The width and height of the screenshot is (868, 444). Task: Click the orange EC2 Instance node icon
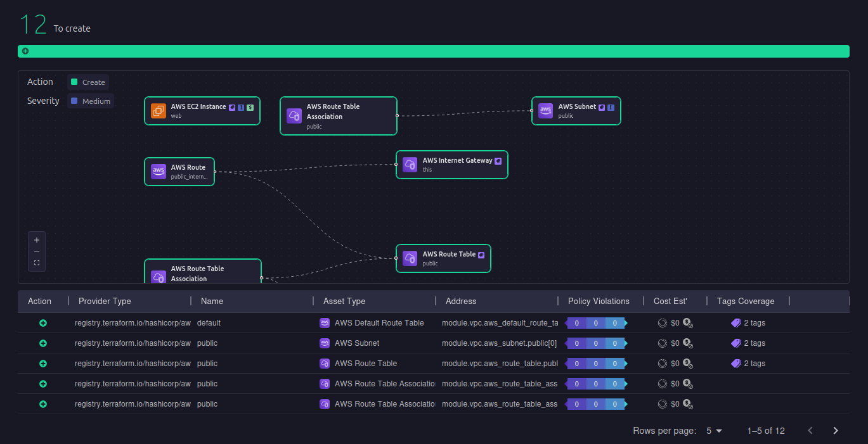[x=159, y=111]
